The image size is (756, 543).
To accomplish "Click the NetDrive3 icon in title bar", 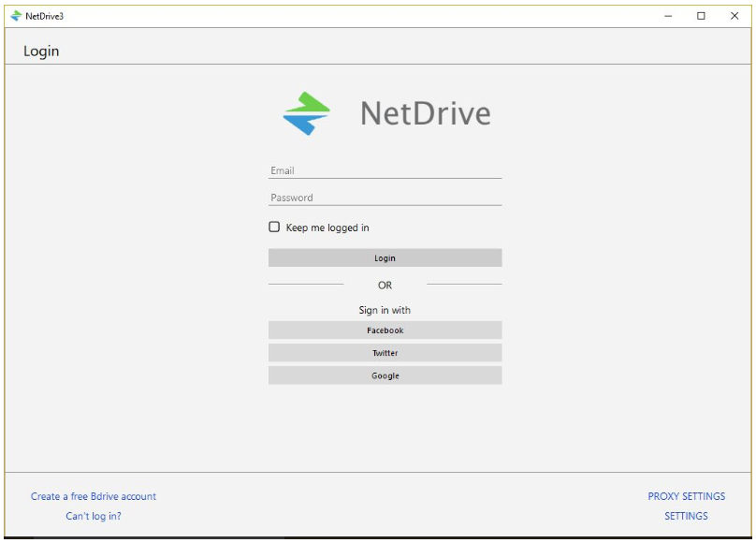I will pyautogui.click(x=16, y=16).
